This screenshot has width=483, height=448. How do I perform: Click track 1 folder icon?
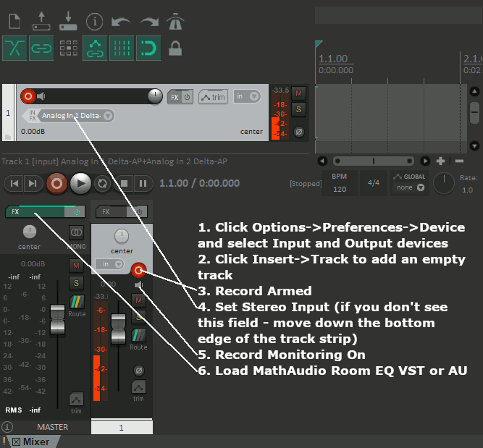click(x=8, y=137)
